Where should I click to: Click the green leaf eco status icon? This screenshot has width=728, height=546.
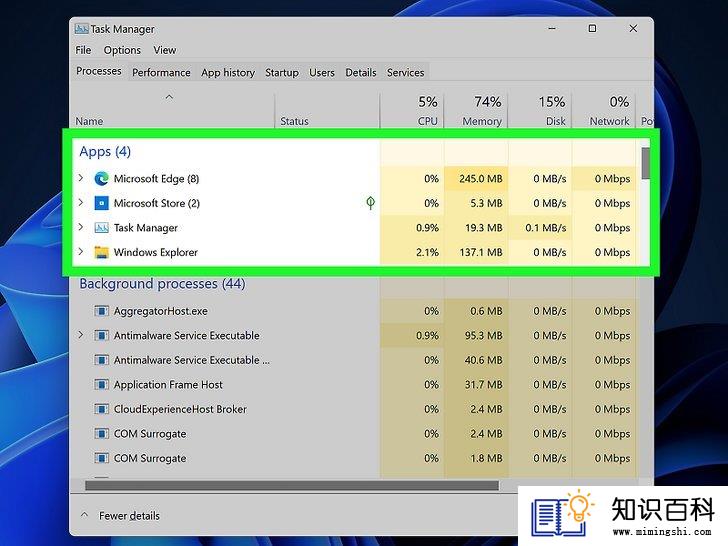click(x=370, y=203)
